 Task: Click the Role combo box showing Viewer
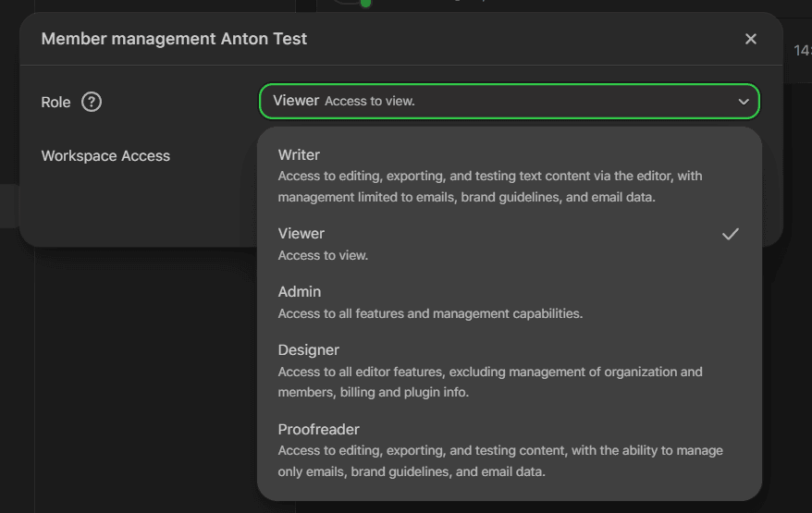pos(509,102)
